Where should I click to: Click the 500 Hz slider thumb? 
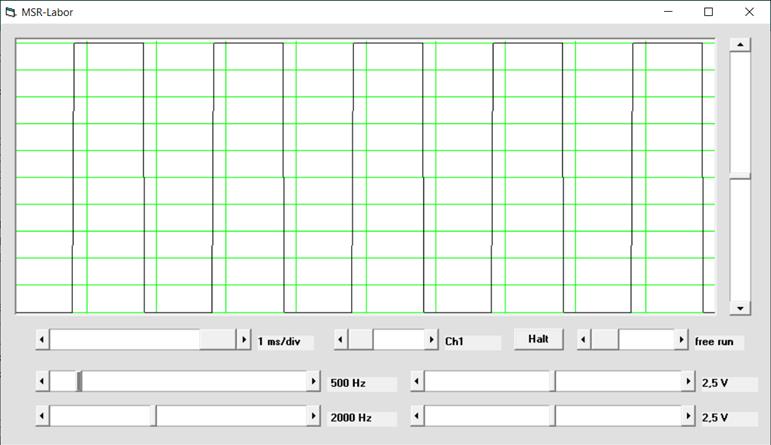pos(80,382)
